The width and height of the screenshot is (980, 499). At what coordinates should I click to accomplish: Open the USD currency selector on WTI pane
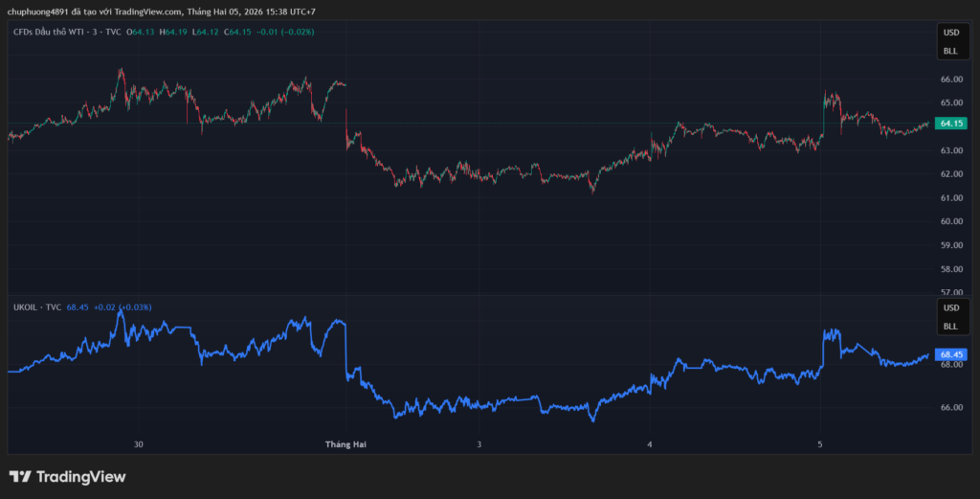pos(950,32)
